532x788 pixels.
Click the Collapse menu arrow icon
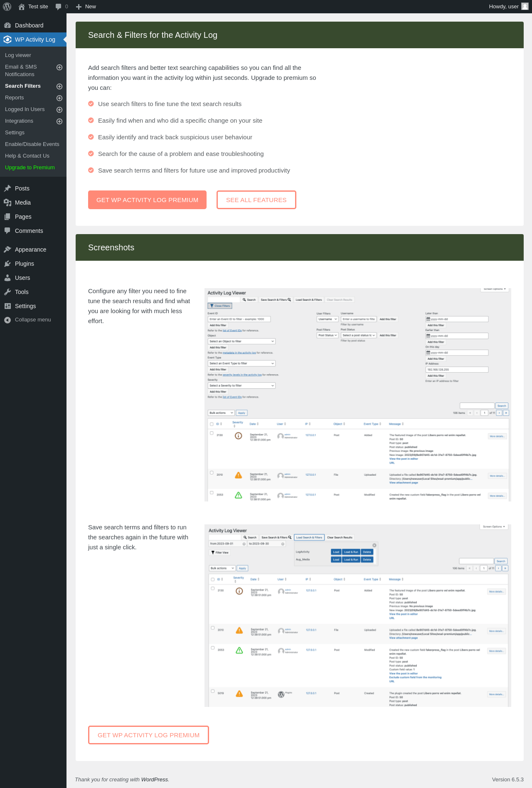point(7,320)
